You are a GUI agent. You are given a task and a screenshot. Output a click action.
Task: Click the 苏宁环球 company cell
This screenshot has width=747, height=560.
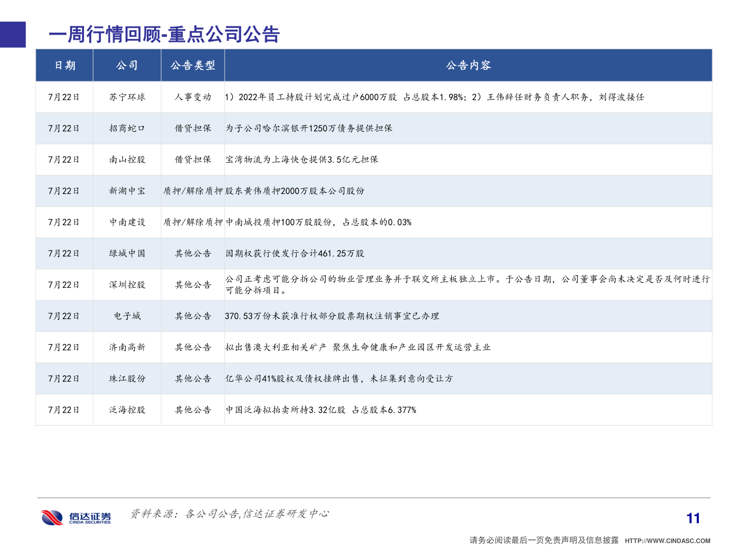tap(127, 97)
